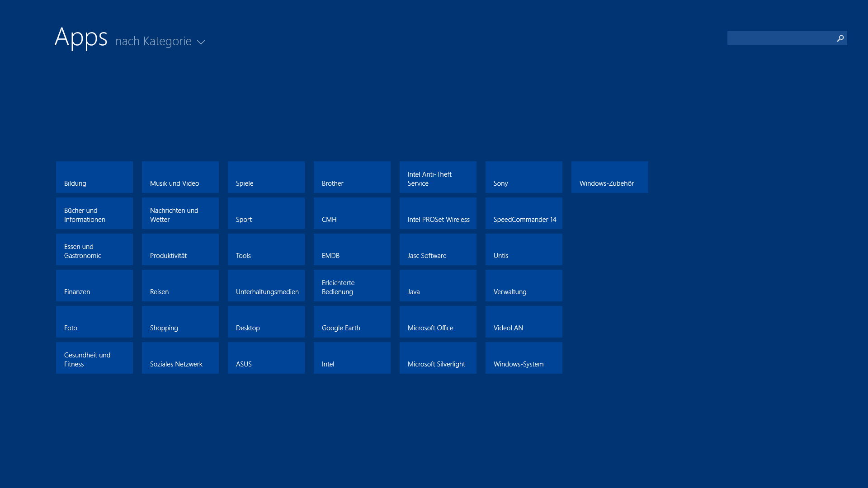
Task: Select the Microsoft Office category tile
Action: (438, 322)
